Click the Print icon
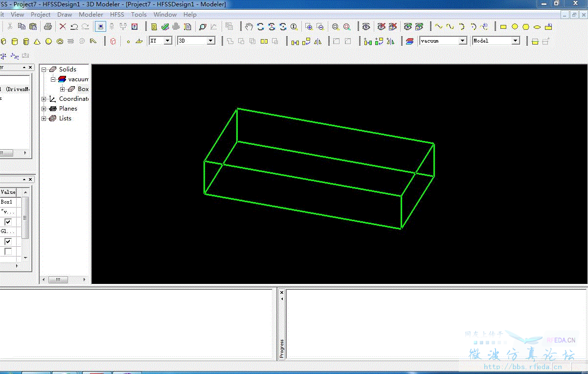 click(x=47, y=26)
